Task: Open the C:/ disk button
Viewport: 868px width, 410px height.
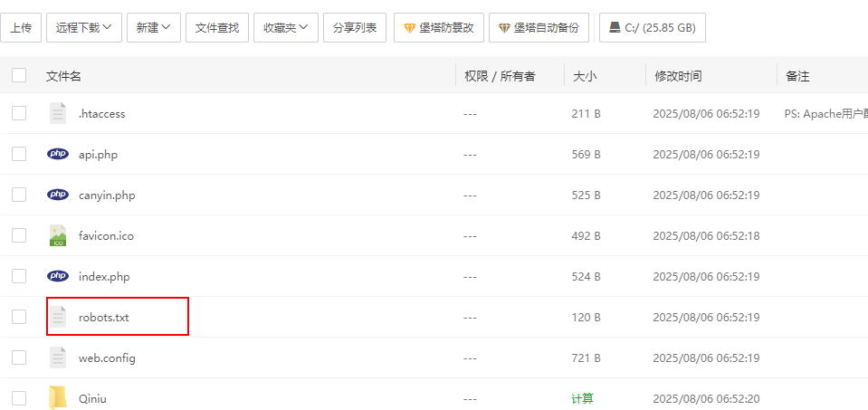Action: (652, 27)
